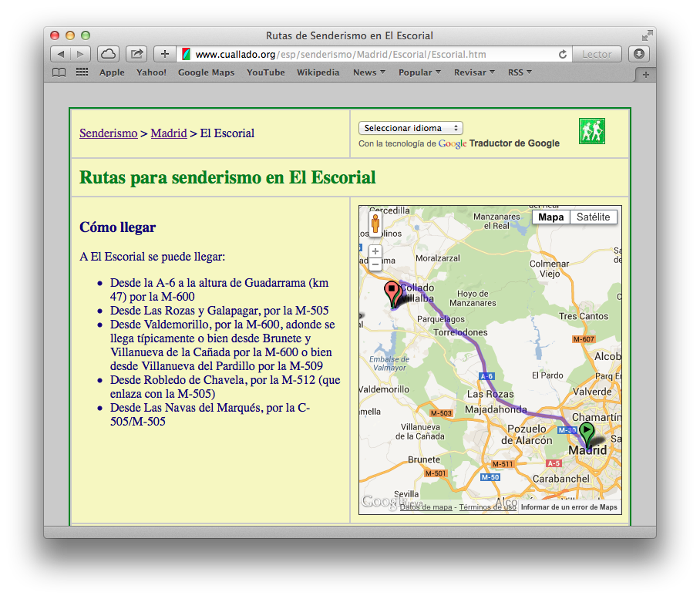Enter full screen with the window arrows icon

point(647,35)
